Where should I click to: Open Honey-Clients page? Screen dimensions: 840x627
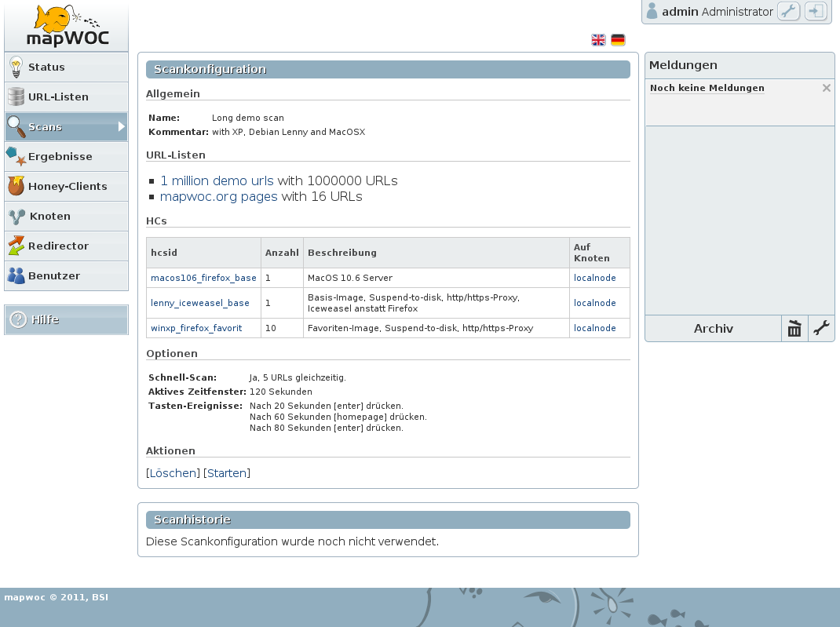(x=67, y=186)
